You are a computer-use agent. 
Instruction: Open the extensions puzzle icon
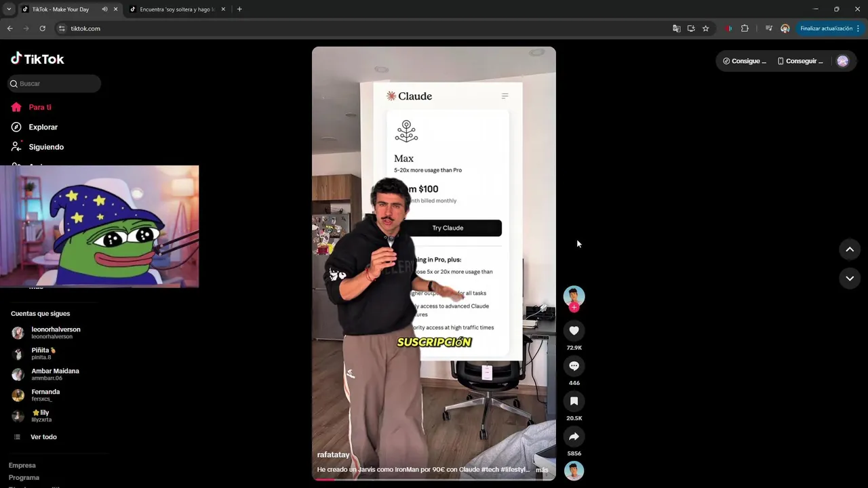[x=745, y=28]
